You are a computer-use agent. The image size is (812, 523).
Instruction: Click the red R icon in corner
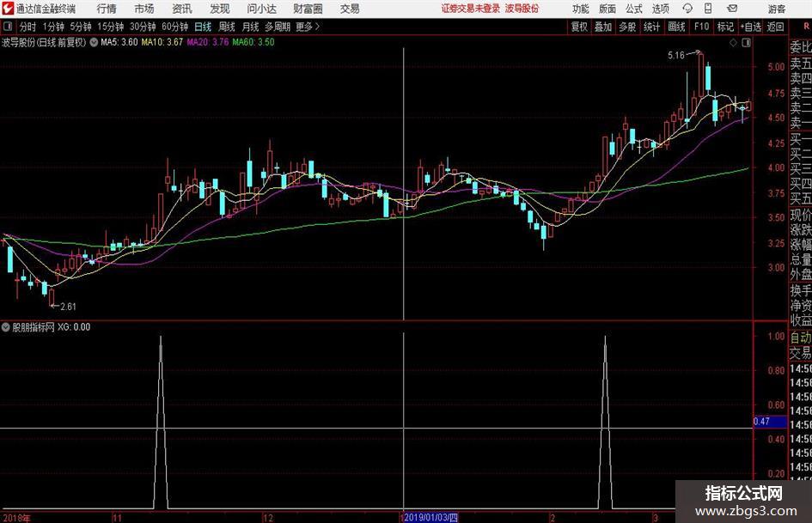coord(806,27)
